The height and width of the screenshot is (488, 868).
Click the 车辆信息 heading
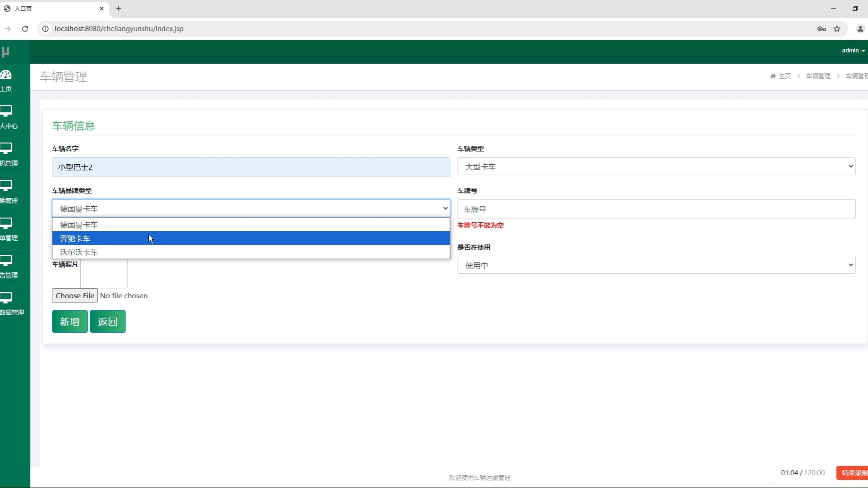pos(74,126)
